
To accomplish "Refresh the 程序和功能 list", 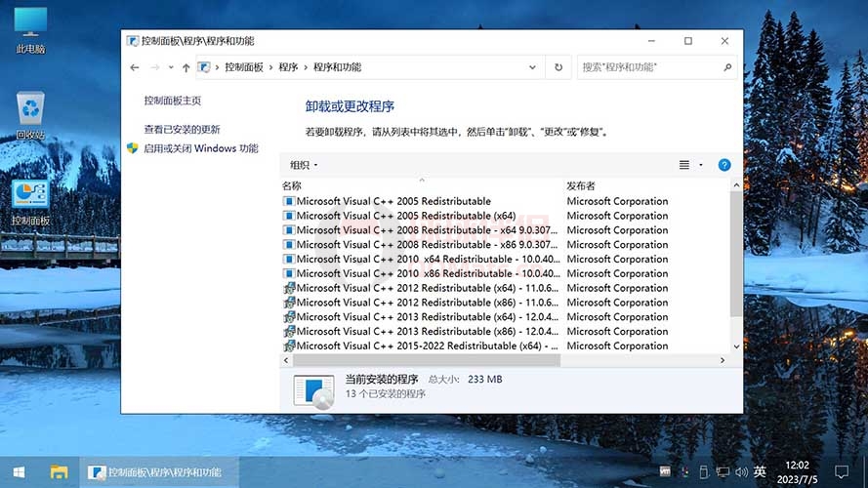I will click(x=558, y=67).
